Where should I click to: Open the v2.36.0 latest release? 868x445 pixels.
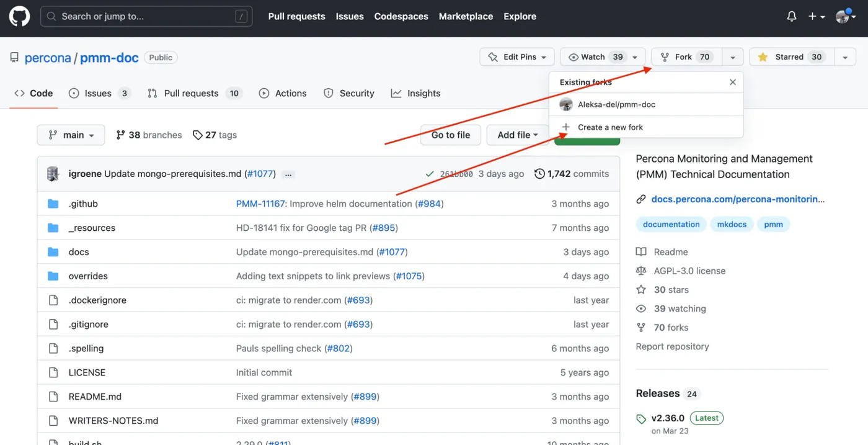coord(668,418)
